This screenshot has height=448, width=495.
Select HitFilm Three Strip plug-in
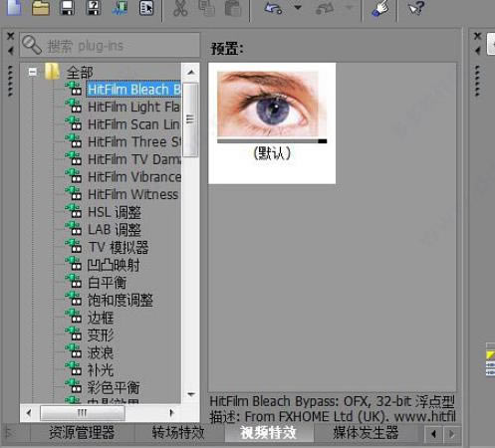tap(133, 142)
